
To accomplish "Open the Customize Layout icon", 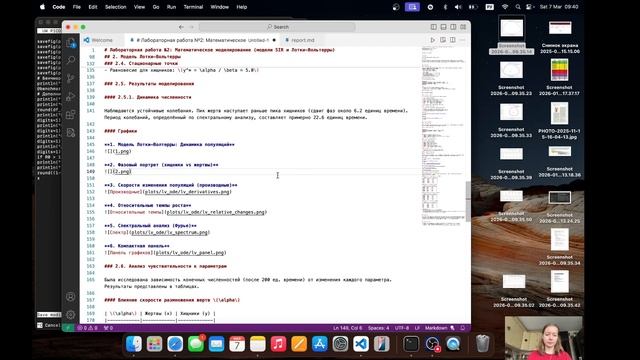I will click(x=463, y=27).
